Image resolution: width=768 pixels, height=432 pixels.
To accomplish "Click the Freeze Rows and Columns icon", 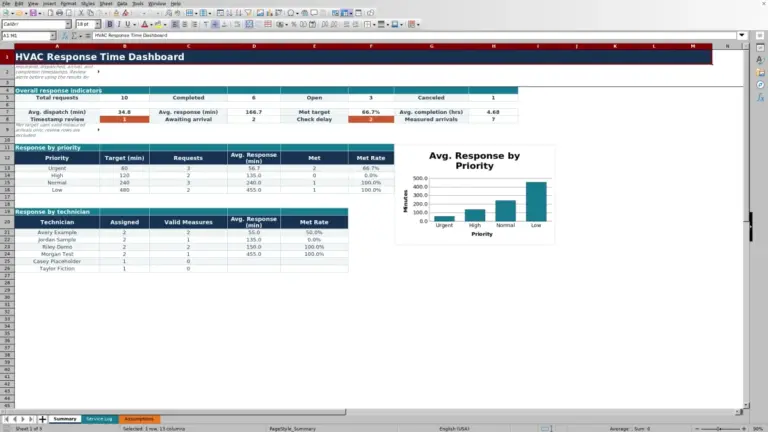I will (x=345, y=13).
